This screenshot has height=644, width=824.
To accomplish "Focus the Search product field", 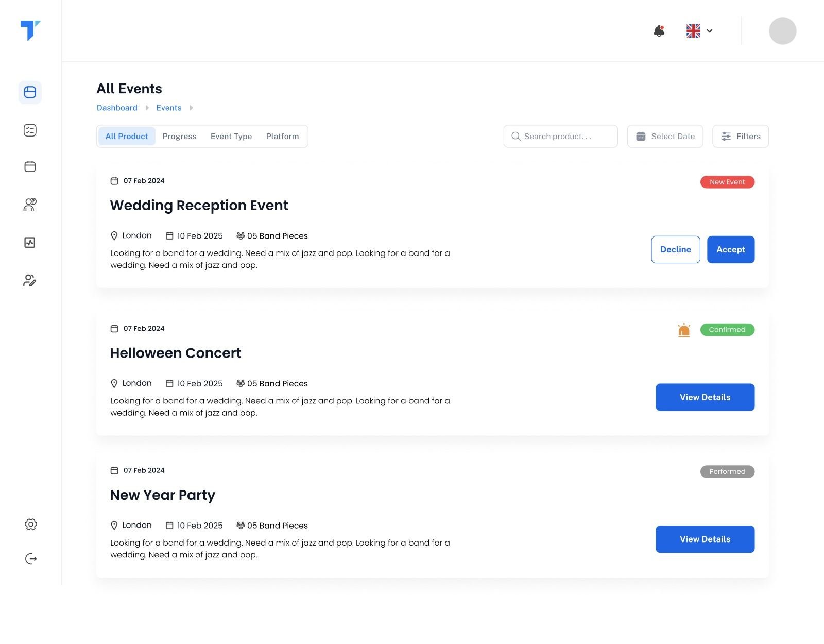I will tap(560, 137).
